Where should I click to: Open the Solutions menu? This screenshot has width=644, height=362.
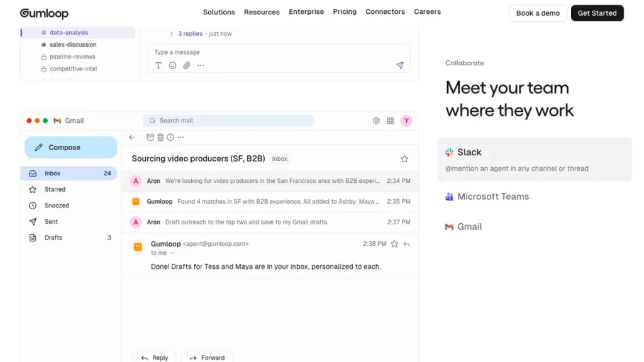[219, 12]
